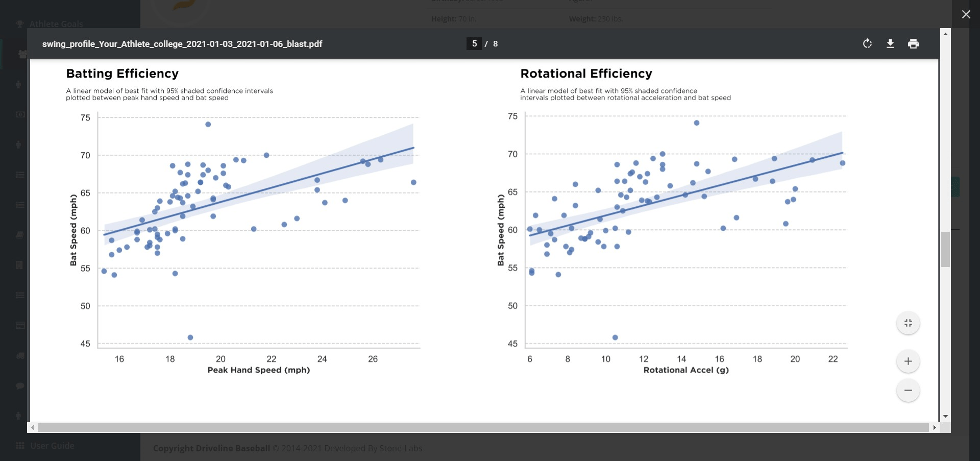980x461 pixels.
Task: Click the vertical scrollbar up arrow
Action: coord(945,34)
